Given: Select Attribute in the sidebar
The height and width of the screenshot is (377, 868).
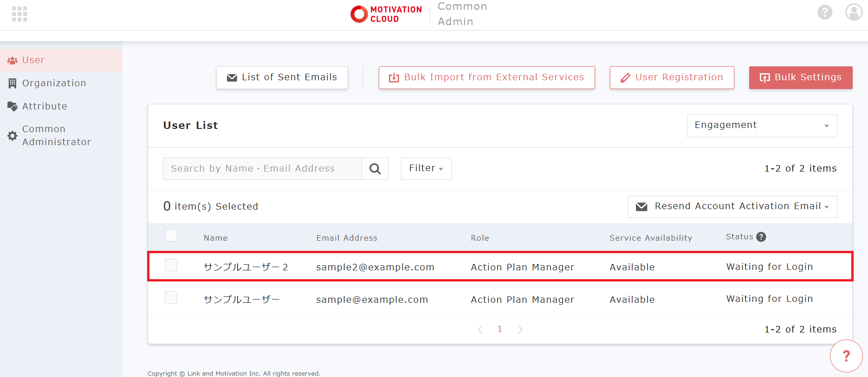Looking at the screenshot, I should (x=45, y=106).
